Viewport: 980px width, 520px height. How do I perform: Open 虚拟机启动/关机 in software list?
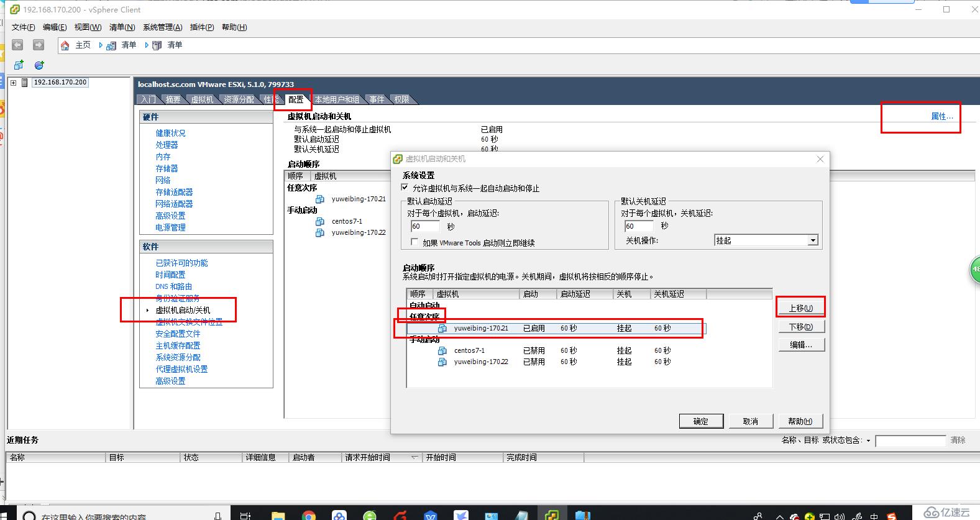[183, 310]
